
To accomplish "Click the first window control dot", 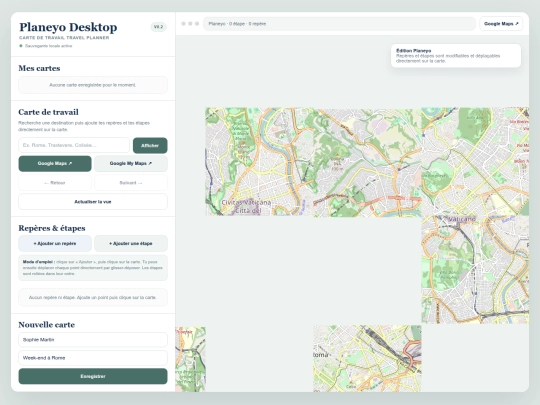I will tap(184, 24).
